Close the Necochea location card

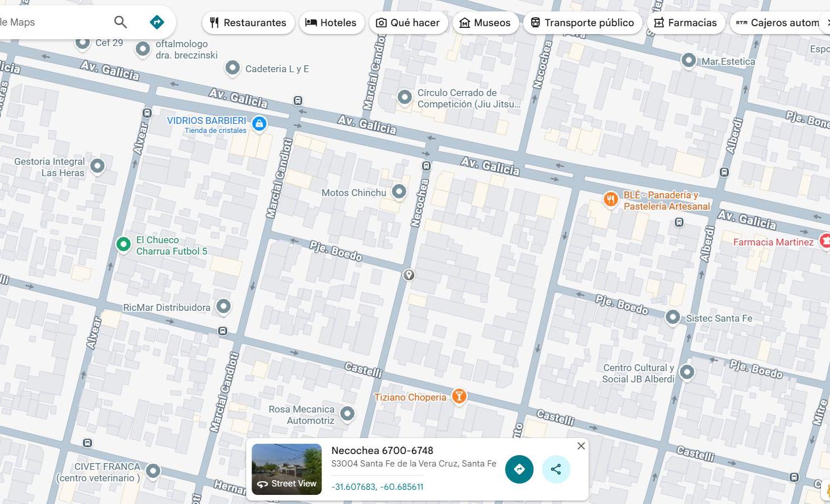point(581,446)
